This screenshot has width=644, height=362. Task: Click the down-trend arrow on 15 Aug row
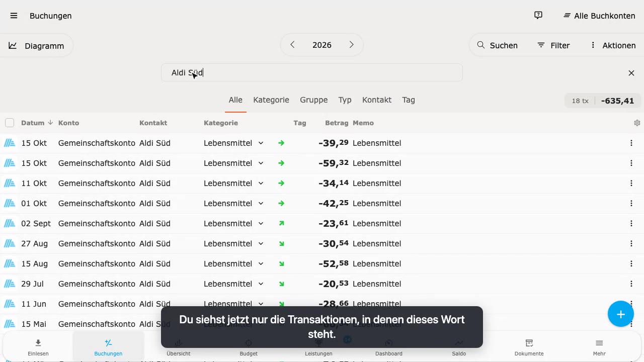coord(281,263)
